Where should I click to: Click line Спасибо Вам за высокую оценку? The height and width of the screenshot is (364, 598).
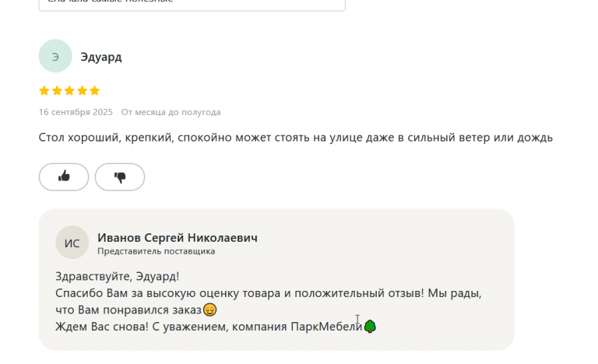tap(269, 293)
